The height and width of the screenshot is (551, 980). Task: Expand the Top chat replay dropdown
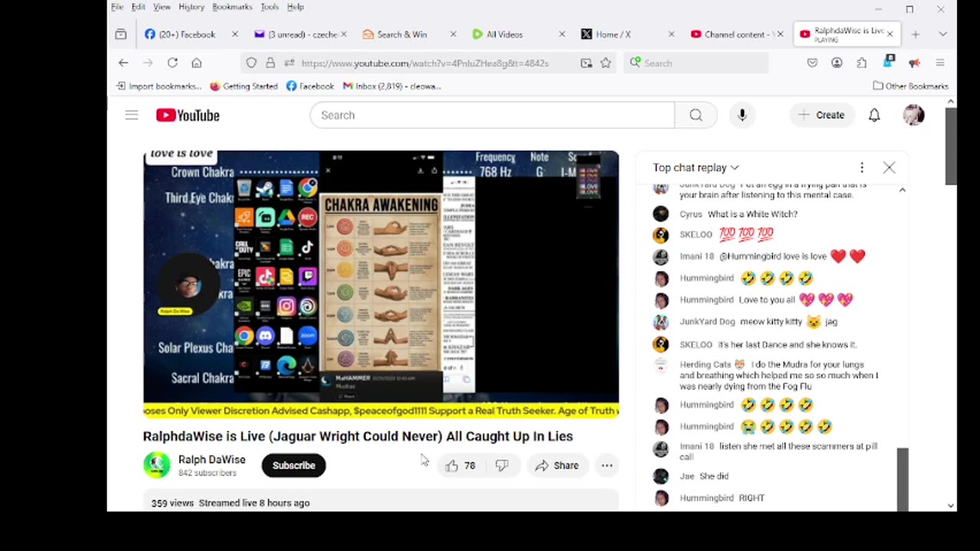tap(696, 168)
